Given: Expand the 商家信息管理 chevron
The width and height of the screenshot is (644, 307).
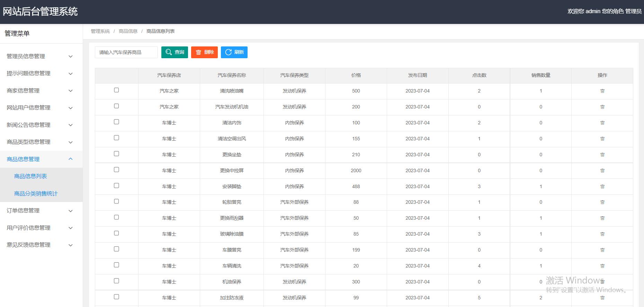Looking at the screenshot, I should pos(71,91).
